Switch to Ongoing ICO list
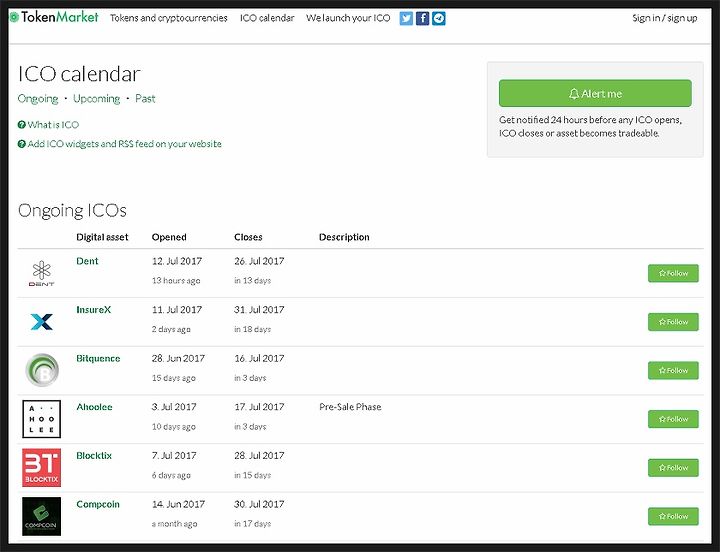 point(38,99)
